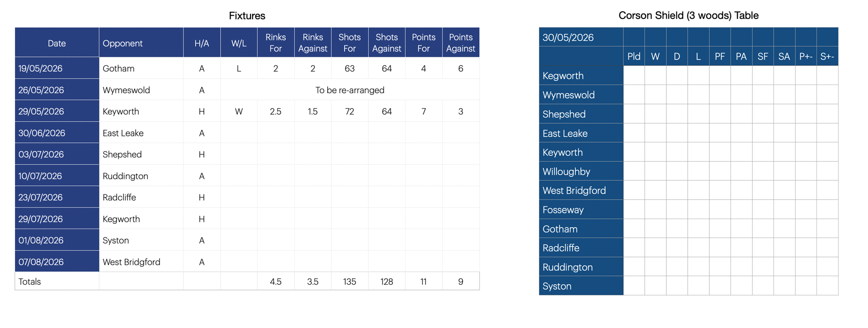Select the Syston row in Corson Shield table
Image resolution: width=868 pixels, height=328 pixels.
click(689, 286)
